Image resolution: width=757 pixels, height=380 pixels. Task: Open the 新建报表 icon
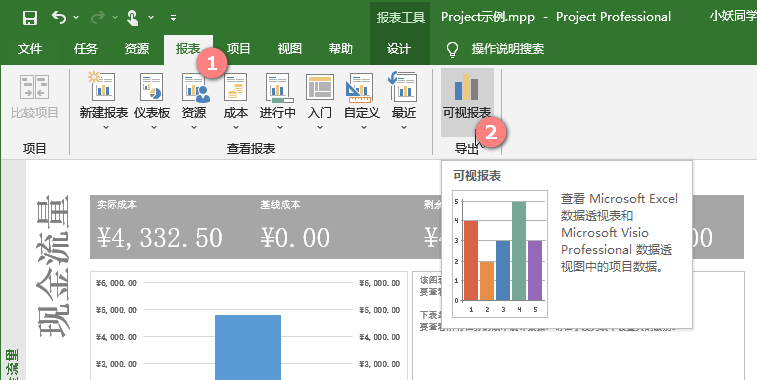pos(102,87)
